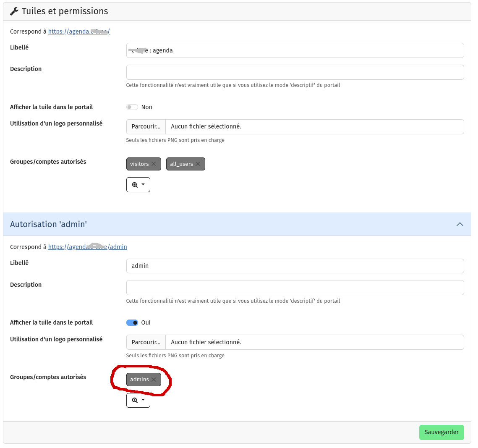Remove the admins group tag
Image resolution: width=478 pixels, height=448 pixels.
click(154, 380)
